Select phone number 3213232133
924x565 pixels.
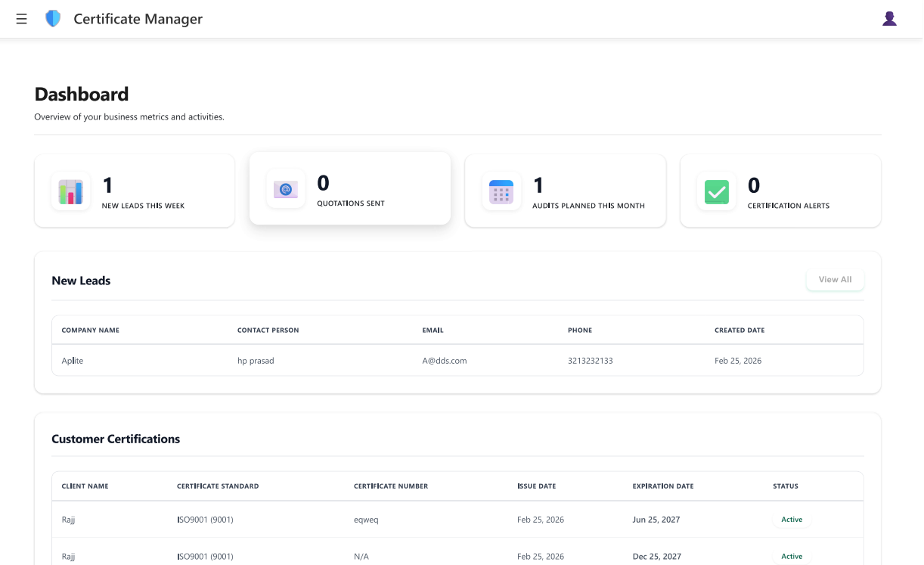[x=590, y=361]
